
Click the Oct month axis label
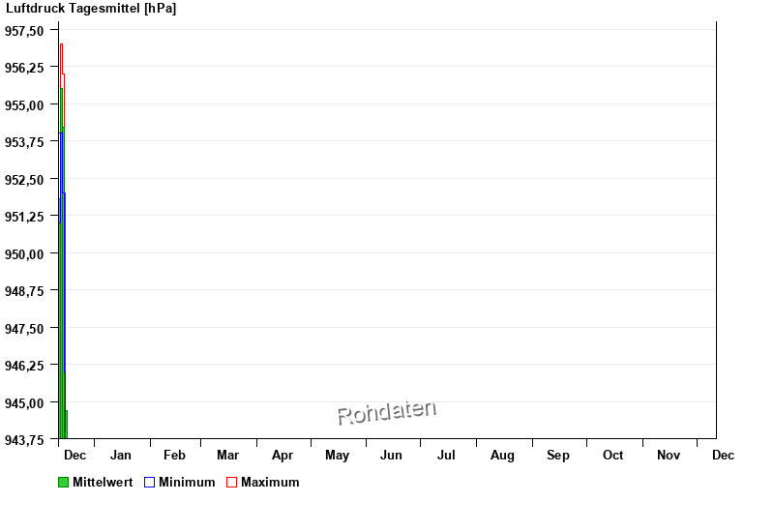point(613,455)
